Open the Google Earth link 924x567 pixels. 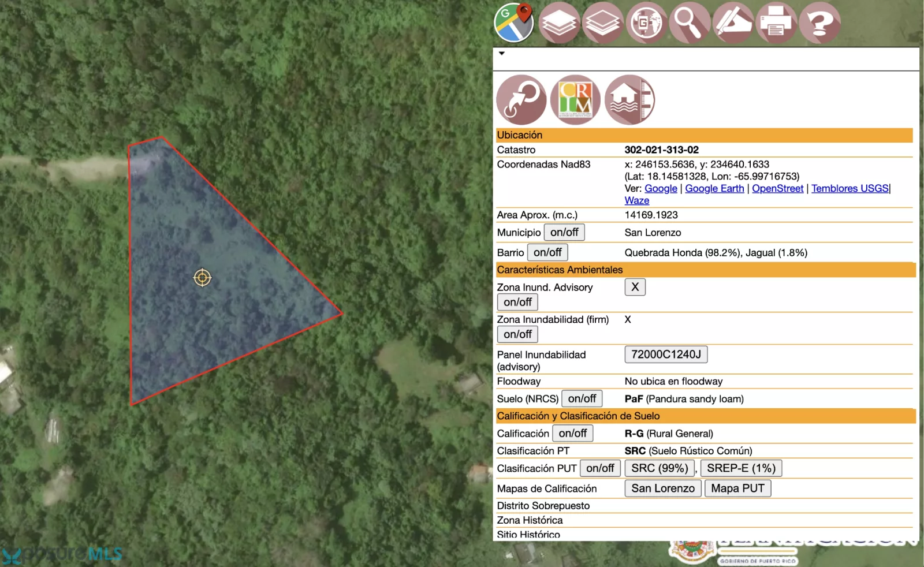[714, 188]
